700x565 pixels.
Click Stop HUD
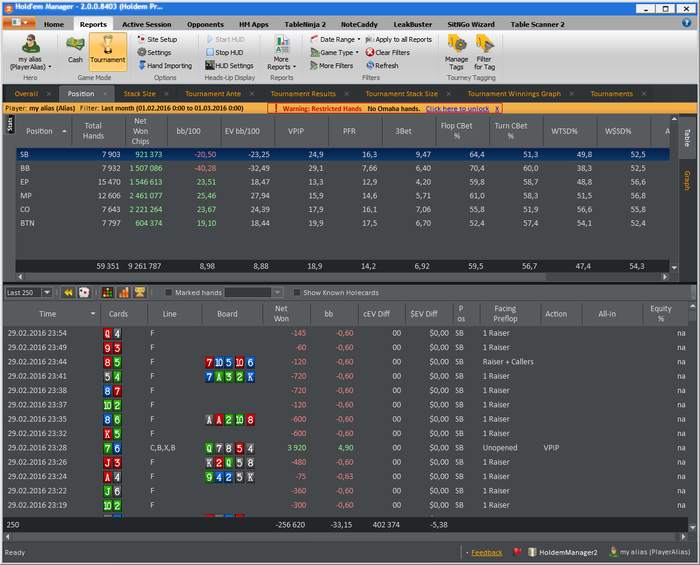(x=225, y=52)
